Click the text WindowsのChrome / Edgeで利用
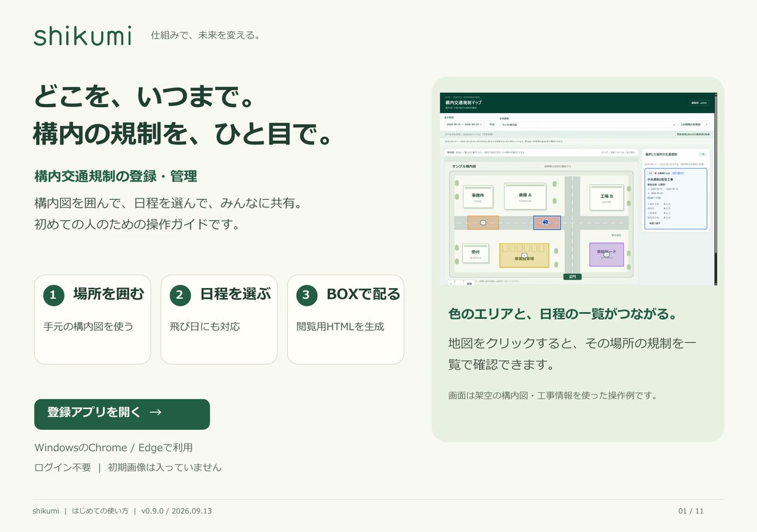The image size is (757, 532). tap(114, 448)
